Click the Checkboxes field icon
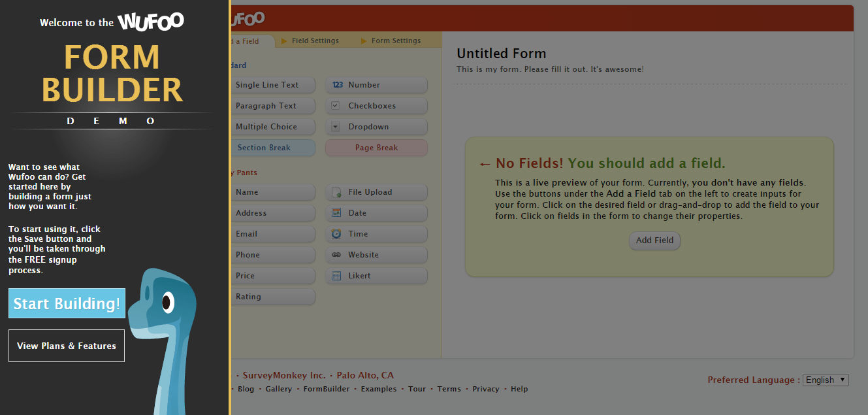The image size is (868, 415). (336, 106)
